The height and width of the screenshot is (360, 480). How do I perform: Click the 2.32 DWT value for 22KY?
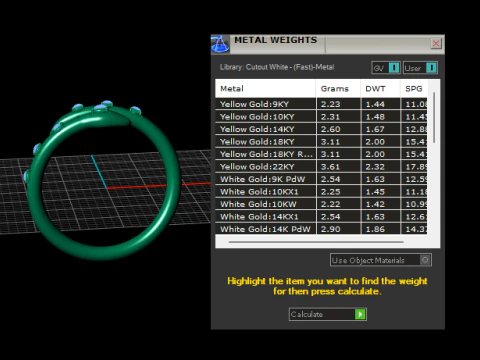[375, 167]
